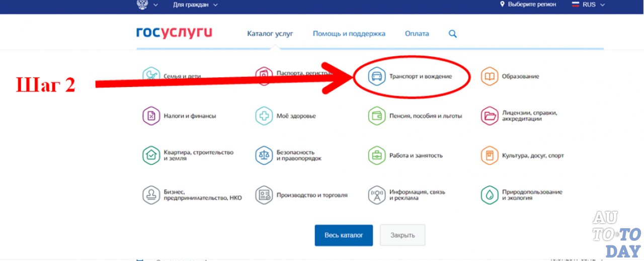Click the location pin icon near Выберите регион

(x=502, y=4)
